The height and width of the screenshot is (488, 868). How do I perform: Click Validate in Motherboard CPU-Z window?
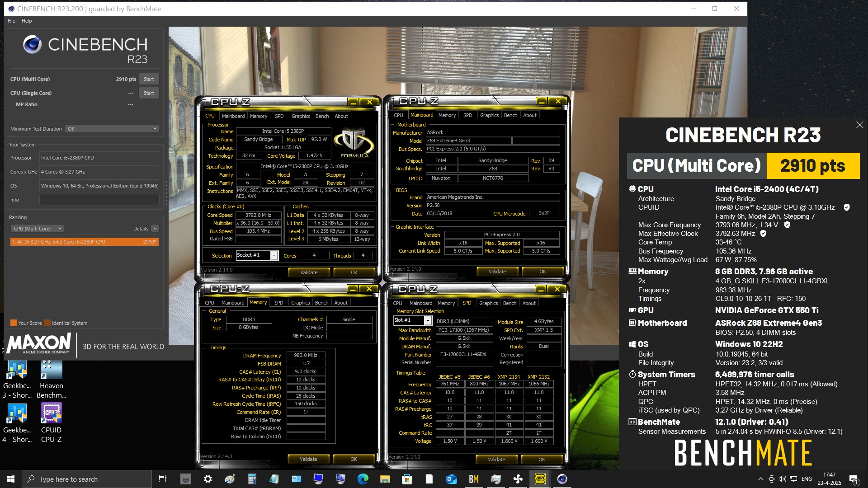(497, 272)
